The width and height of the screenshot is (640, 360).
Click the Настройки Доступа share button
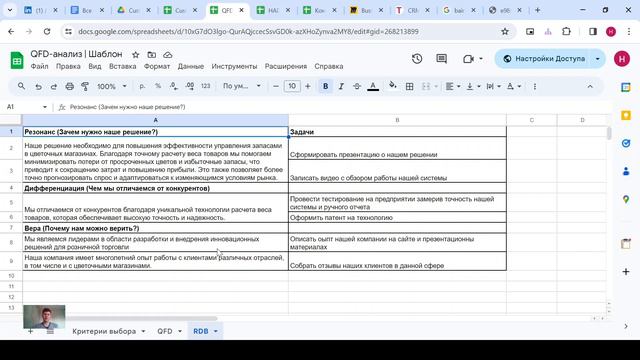tap(544, 59)
